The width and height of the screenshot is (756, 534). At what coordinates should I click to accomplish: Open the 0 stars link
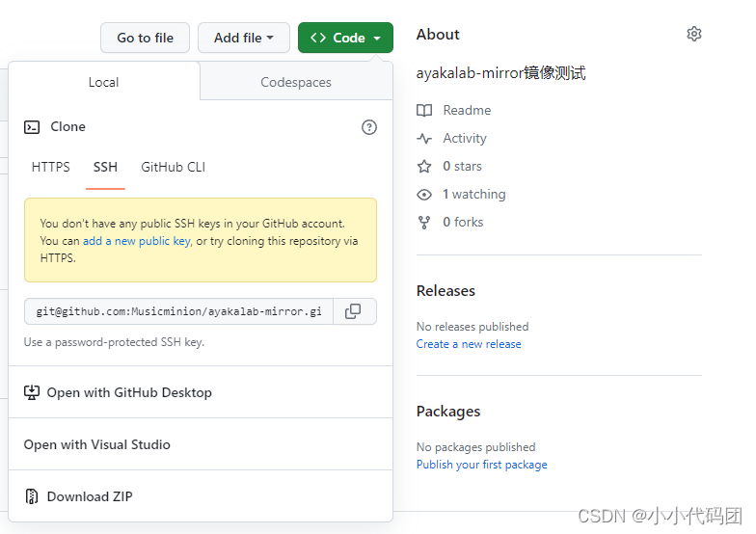[463, 166]
